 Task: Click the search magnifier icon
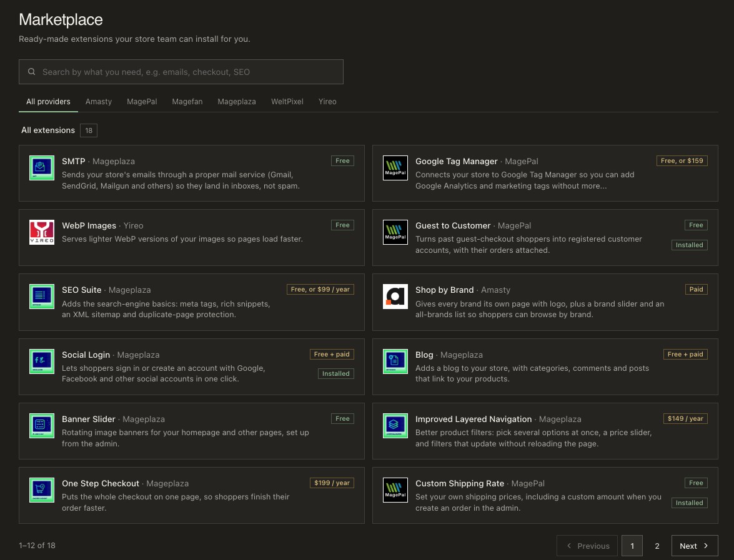pyautogui.click(x=32, y=72)
